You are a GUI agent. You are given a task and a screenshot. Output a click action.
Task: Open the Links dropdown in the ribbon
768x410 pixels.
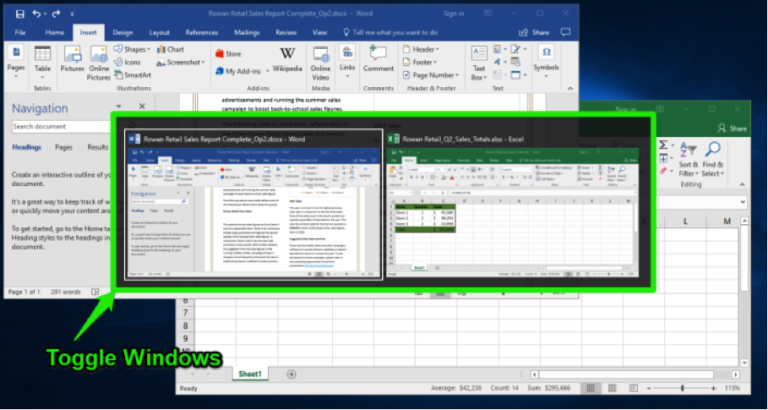347,62
